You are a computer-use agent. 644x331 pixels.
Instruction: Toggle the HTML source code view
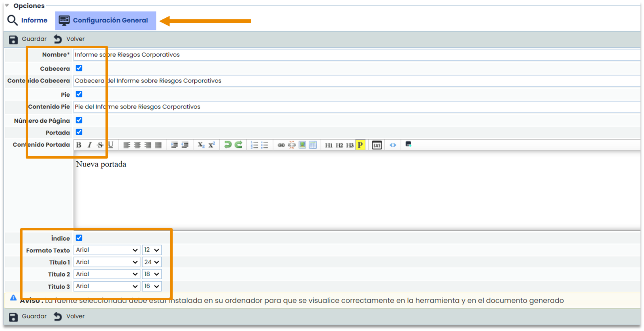pyautogui.click(x=393, y=145)
